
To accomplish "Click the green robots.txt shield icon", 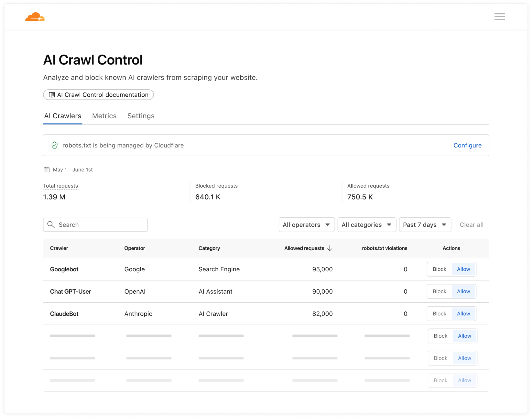I will [x=54, y=145].
